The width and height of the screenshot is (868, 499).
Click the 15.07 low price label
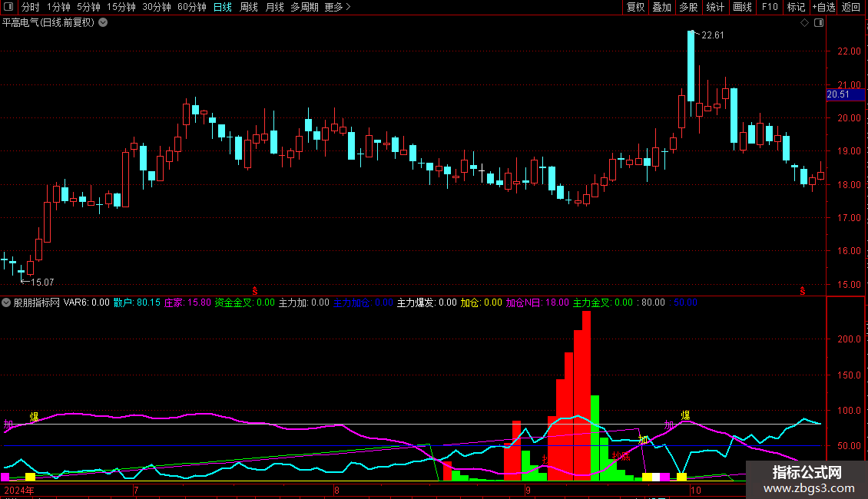(x=42, y=283)
